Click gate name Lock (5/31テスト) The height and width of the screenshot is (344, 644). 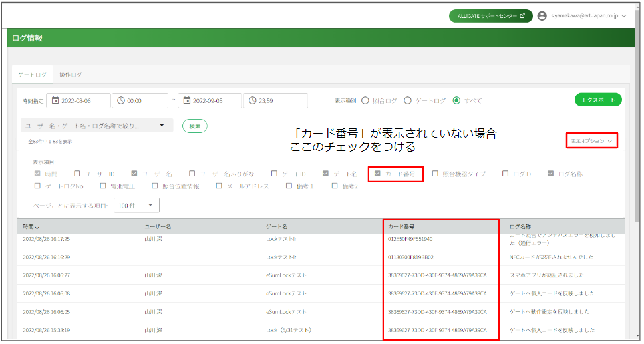(x=289, y=330)
